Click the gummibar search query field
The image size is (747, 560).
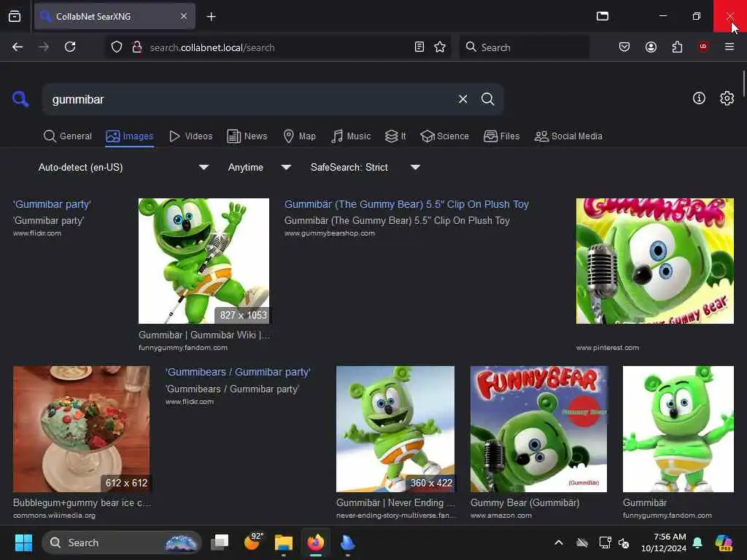(250, 99)
